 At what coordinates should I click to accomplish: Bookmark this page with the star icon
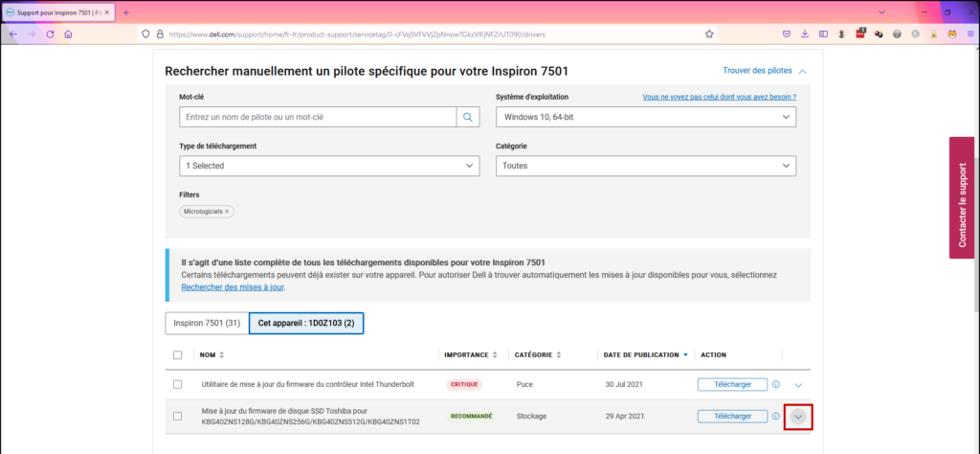709,34
